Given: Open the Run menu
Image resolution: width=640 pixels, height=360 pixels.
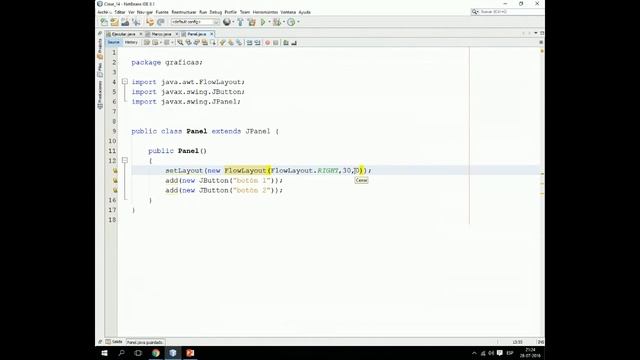Looking at the screenshot, I should tap(203, 12).
